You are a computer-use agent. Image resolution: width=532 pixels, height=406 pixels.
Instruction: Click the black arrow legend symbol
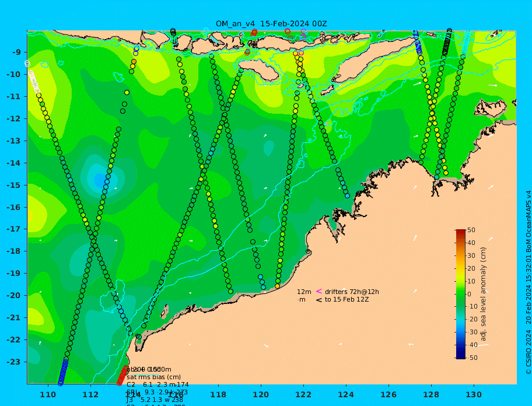(x=319, y=300)
